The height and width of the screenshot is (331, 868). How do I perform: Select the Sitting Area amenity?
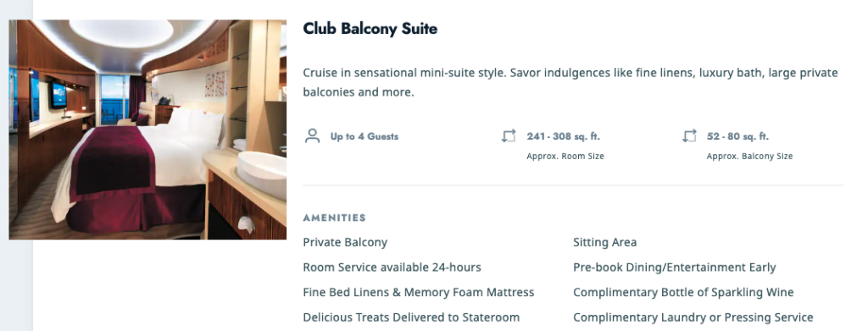click(604, 242)
